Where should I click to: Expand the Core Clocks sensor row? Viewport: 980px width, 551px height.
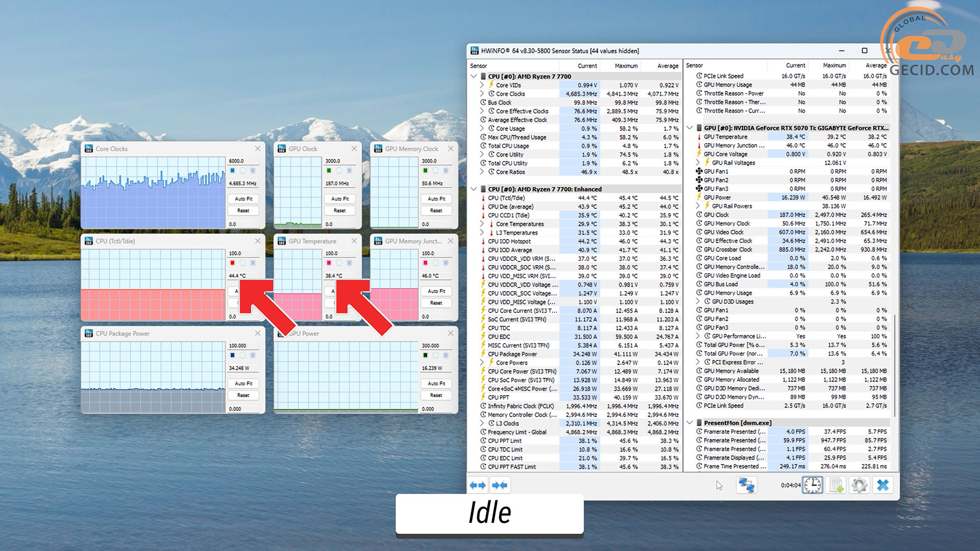pos(482,94)
